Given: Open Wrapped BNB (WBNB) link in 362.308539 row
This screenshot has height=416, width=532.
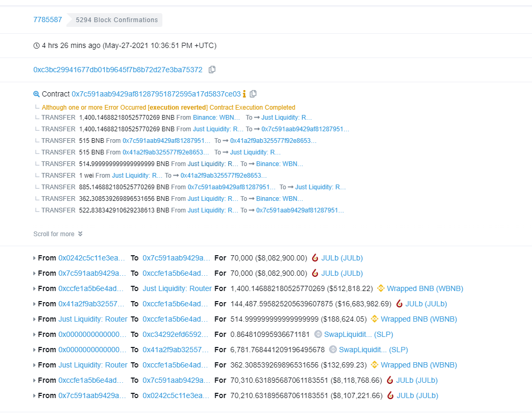Looking at the screenshot, I should (x=419, y=365).
